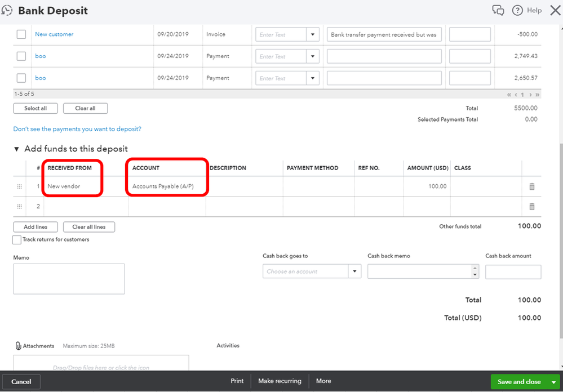Viewport: 563px width, 392px height.
Task: Go to the first page of payments
Action: (509, 95)
